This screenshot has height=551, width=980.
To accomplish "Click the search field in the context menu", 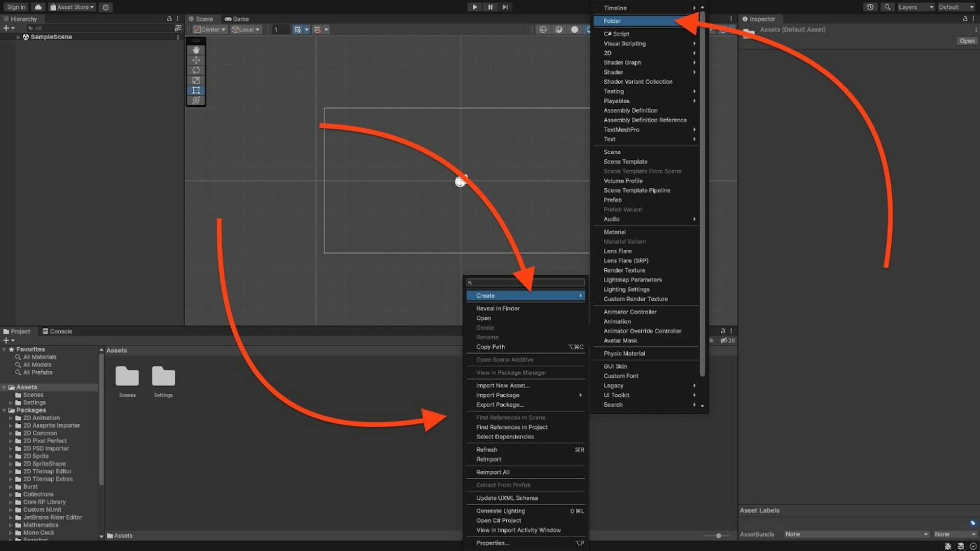I will 526,282.
